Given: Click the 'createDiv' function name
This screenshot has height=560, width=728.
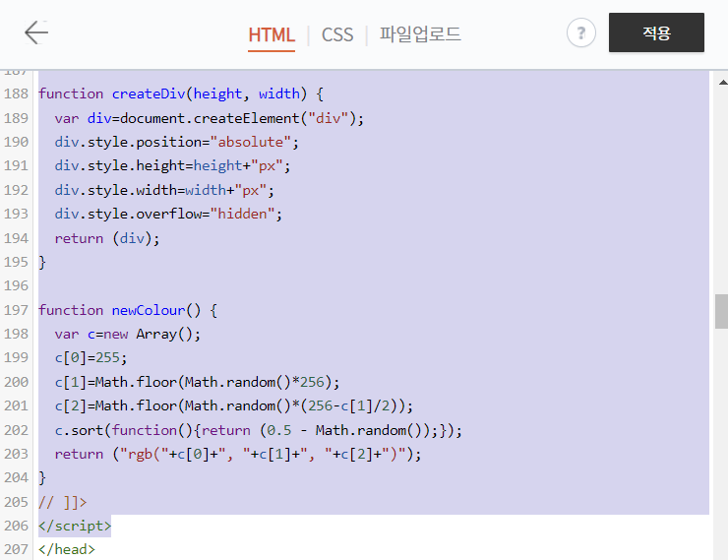Looking at the screenshot, I should (x=149, y=93).
